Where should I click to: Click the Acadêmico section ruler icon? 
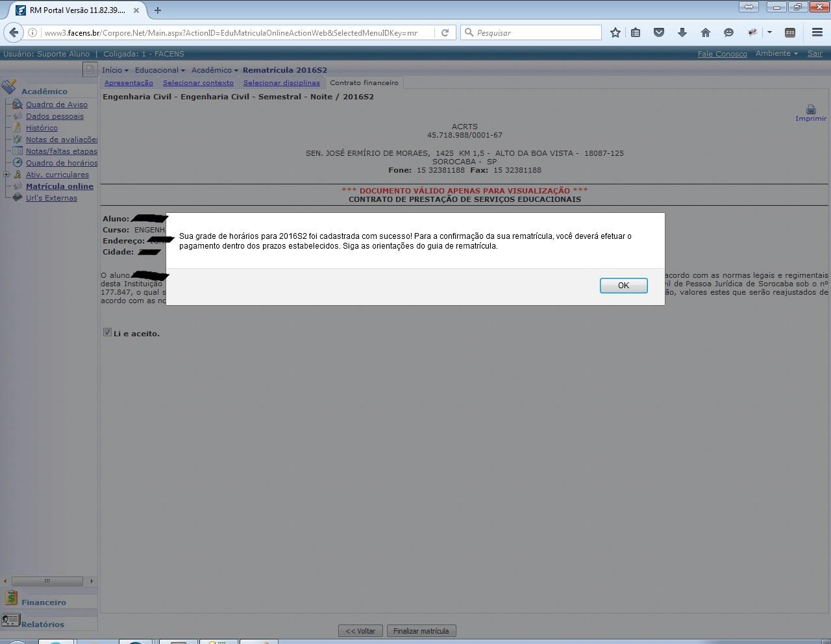click(x=9, y=87)
